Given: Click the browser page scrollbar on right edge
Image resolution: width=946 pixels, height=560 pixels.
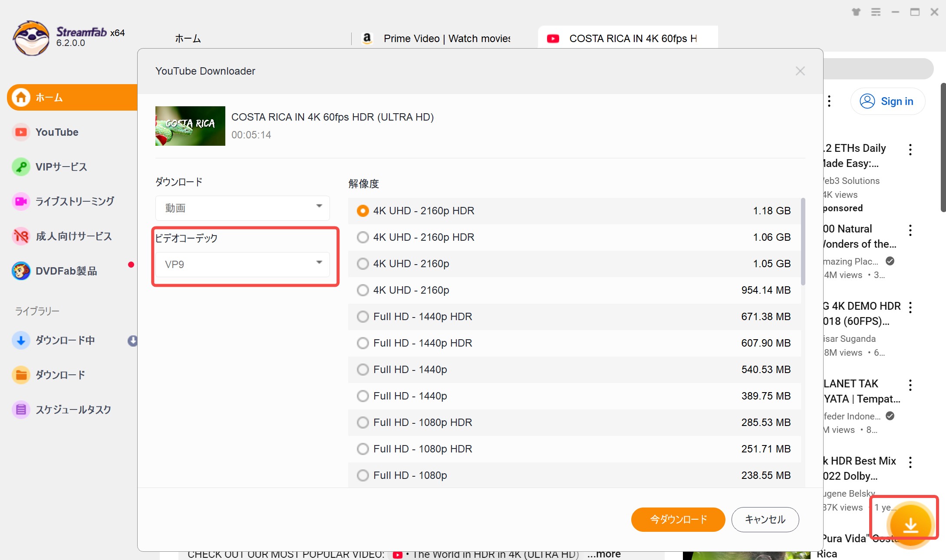Looking at the screenshot, I should (x=943, y=147).
